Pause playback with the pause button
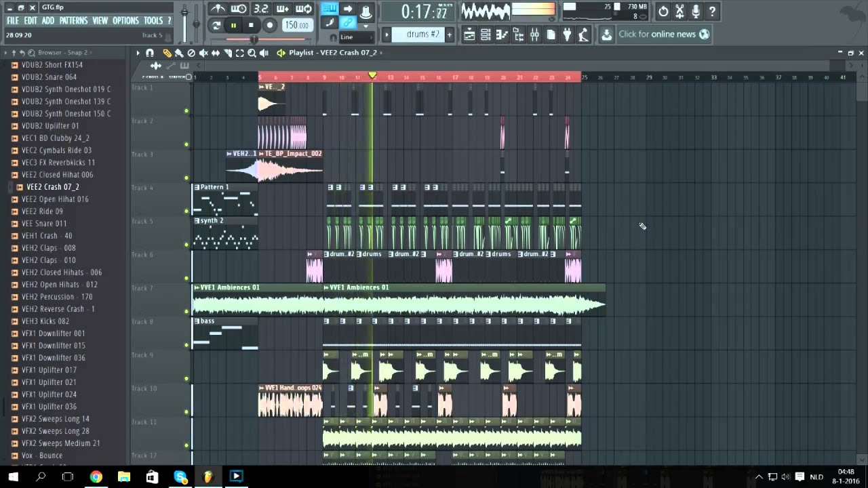This screenshot has height=488, width=868. coord(234,25)
